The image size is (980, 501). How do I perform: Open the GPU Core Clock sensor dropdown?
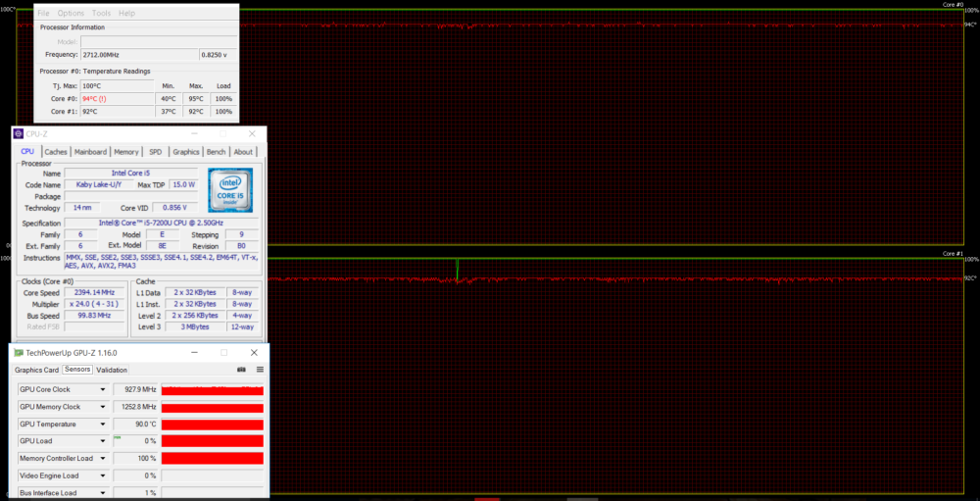[103, 389]
